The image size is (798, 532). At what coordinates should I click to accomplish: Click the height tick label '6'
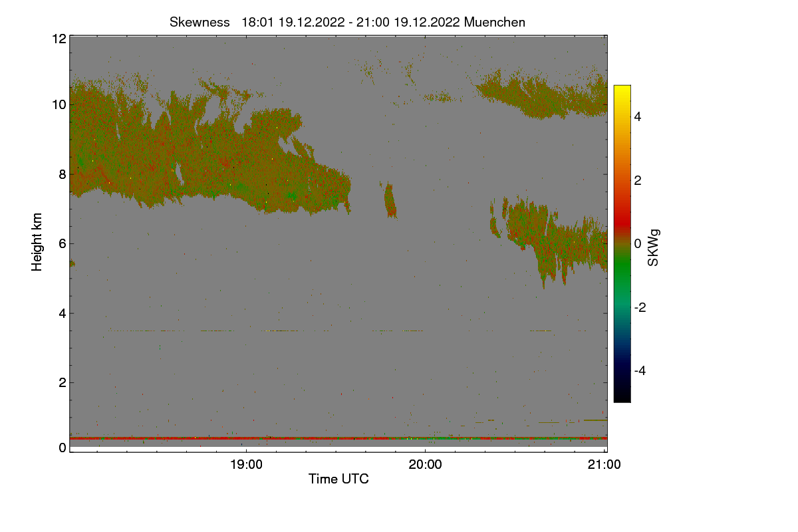[x=63, y=243]
